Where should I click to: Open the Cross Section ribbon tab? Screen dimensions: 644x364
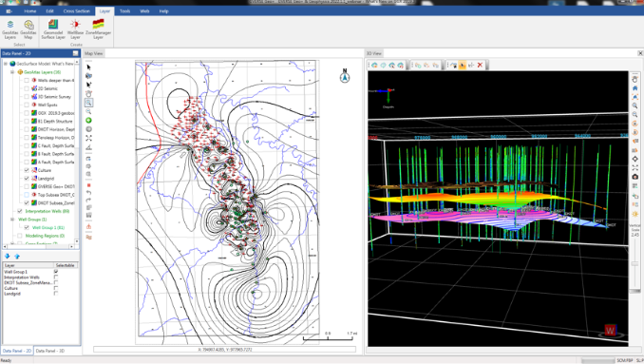(x=76, y=11)
